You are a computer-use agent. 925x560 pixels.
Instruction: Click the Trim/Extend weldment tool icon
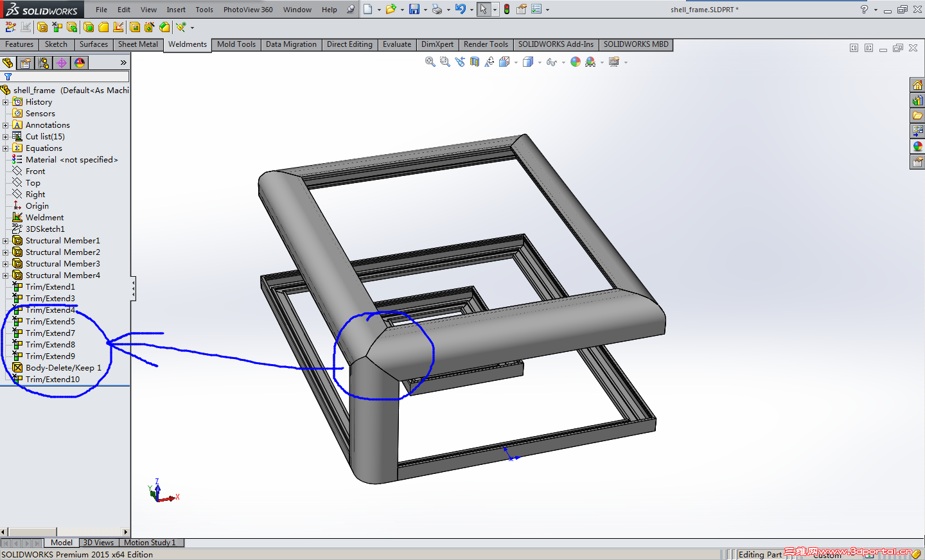pyautogui.click(x=57, y=27)
